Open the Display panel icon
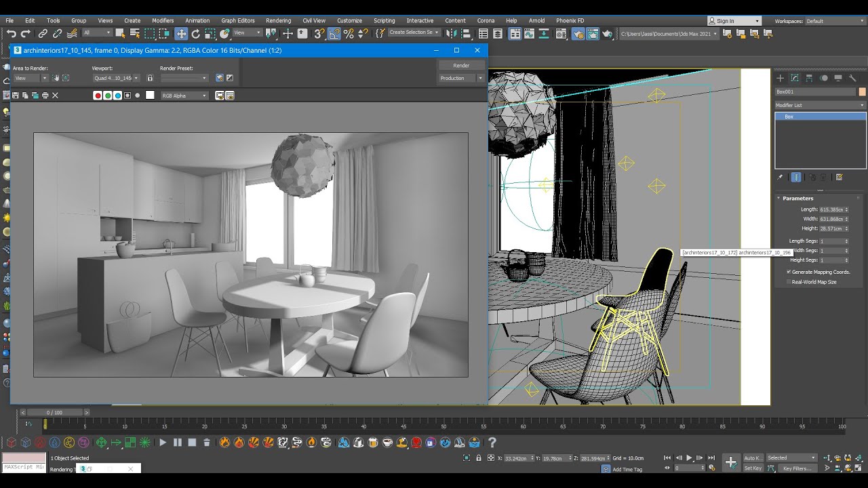The width and height of the screenshot is (868, 488). [838, 79]
